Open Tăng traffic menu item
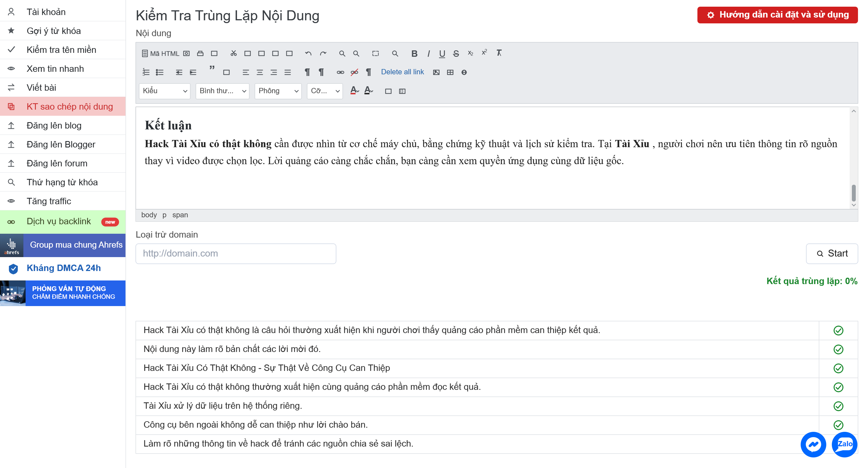 coord(63,201)
